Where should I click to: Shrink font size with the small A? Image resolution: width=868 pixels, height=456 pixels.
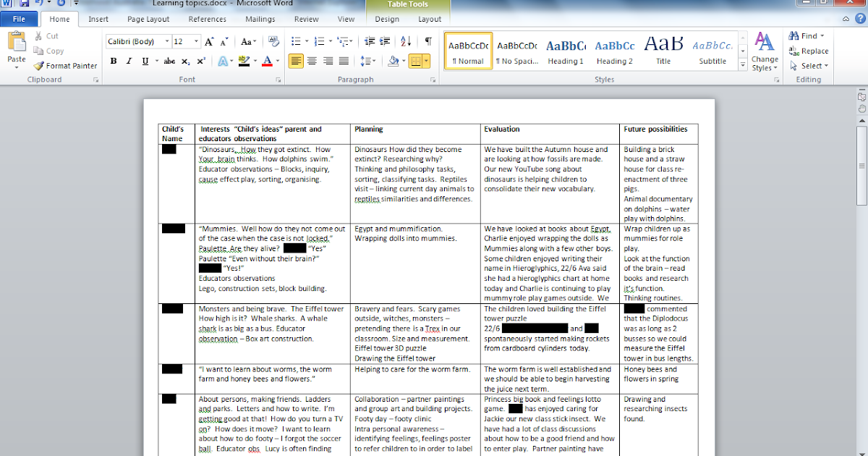tap(225, 42)
